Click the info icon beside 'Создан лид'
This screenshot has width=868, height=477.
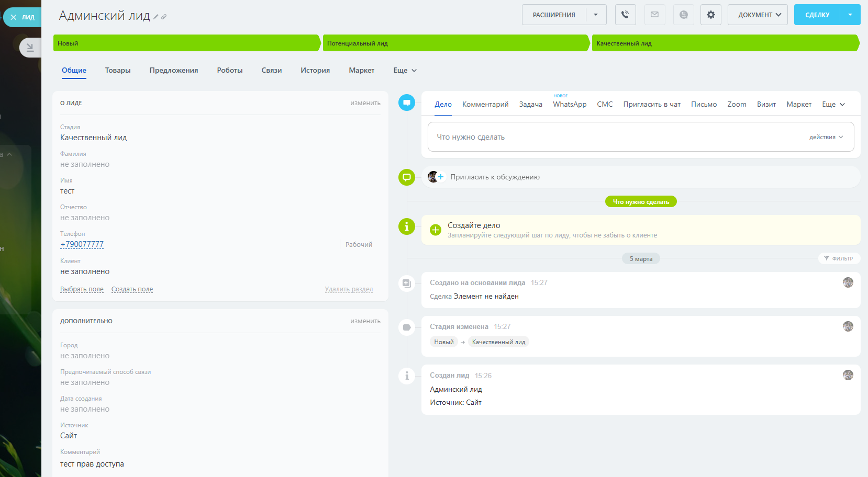point(407,376)
